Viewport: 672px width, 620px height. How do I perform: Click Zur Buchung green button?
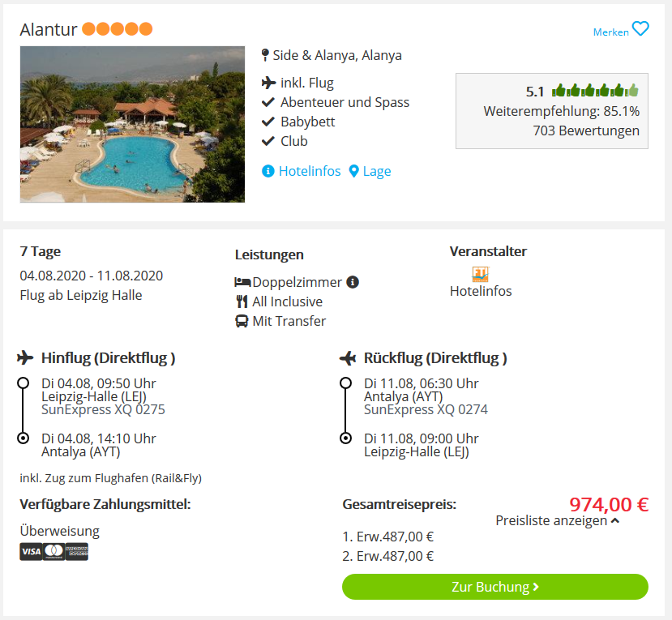[495, 587]
